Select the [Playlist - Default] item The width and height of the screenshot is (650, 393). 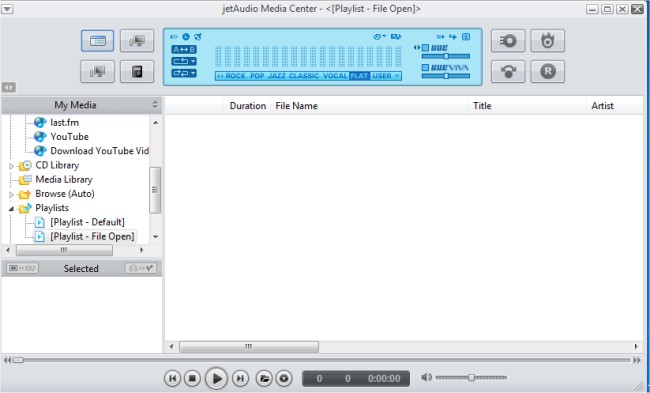pyautogui.click(x=87, y=222)
